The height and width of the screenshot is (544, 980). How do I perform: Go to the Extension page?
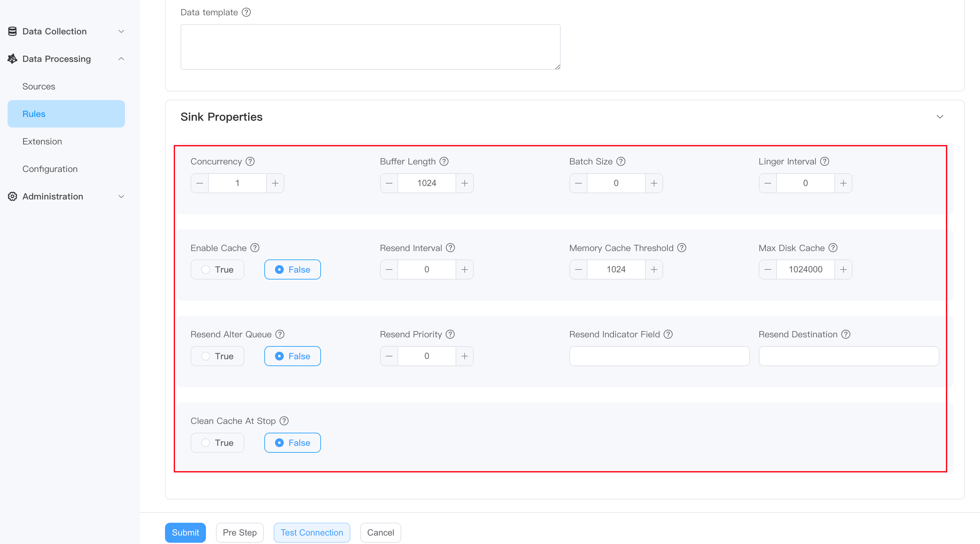pos(42,141)
